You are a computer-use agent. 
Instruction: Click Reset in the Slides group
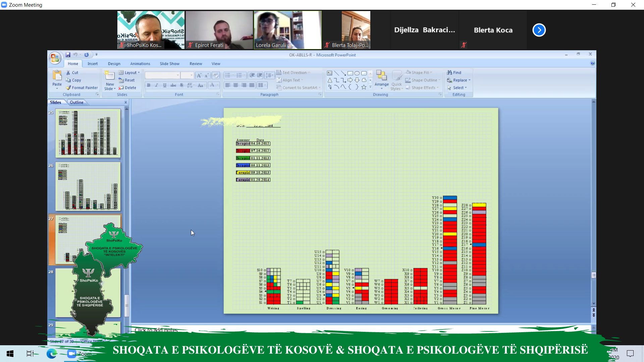(x=126, y=80)
